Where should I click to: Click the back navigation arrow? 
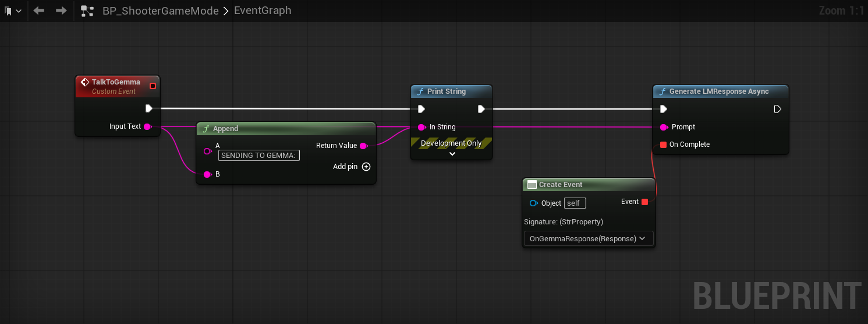pos(39,10)
